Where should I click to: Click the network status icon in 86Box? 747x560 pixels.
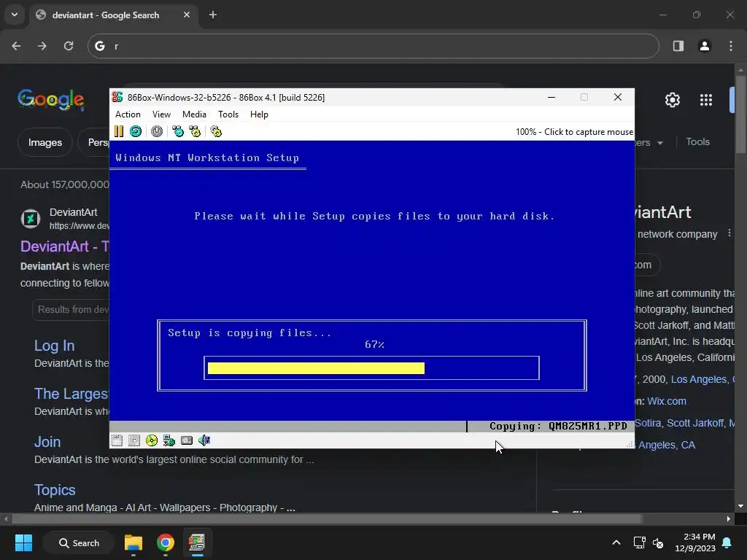[x=169, y=440]
